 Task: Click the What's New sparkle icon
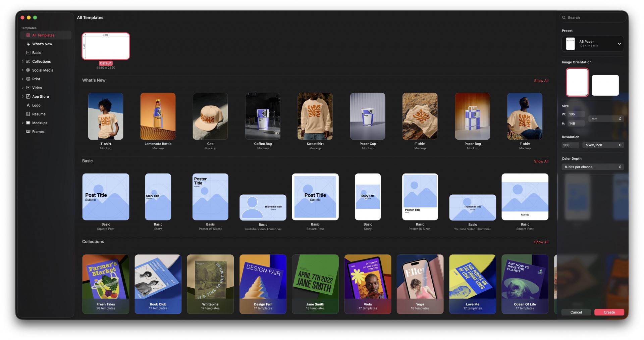pos(28,44)
